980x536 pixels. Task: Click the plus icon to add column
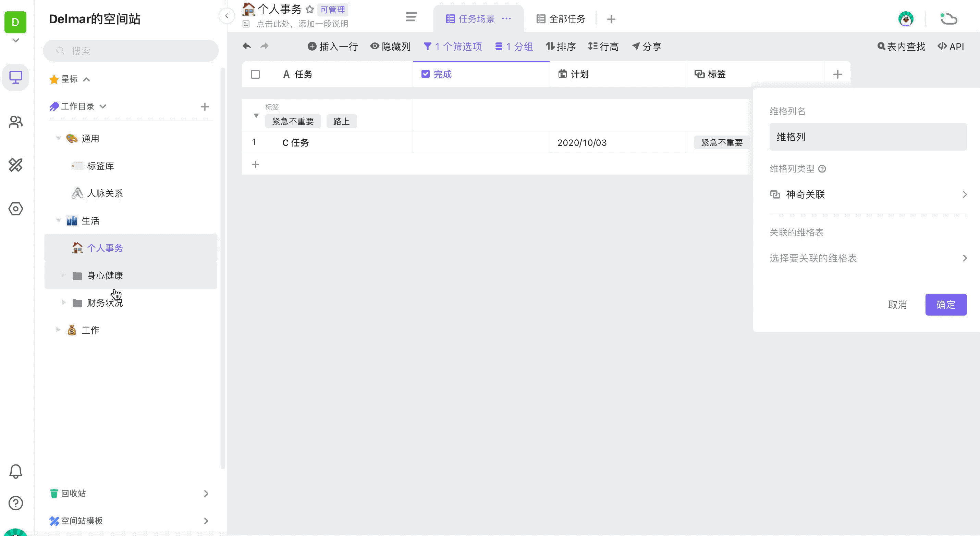tap(837, 74)
